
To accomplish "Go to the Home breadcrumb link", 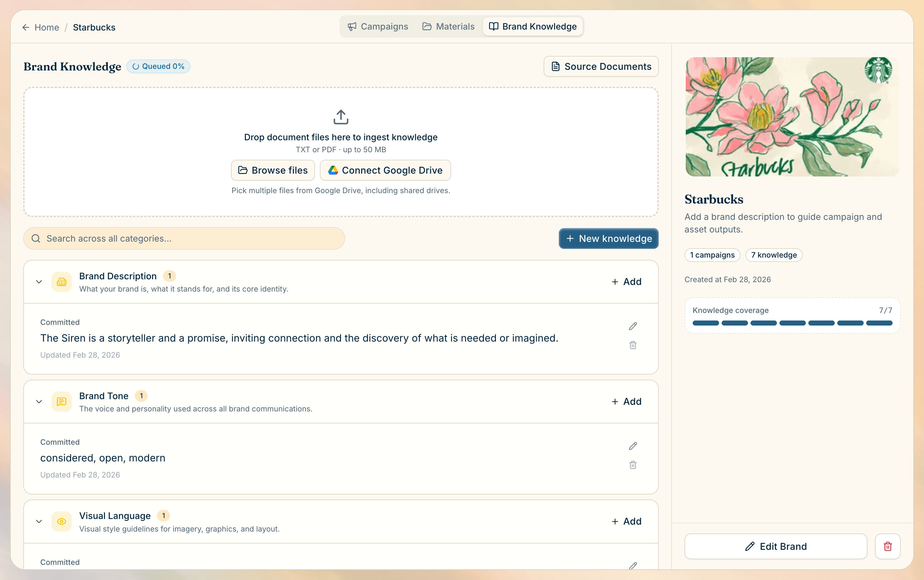I will pos(47,27).
